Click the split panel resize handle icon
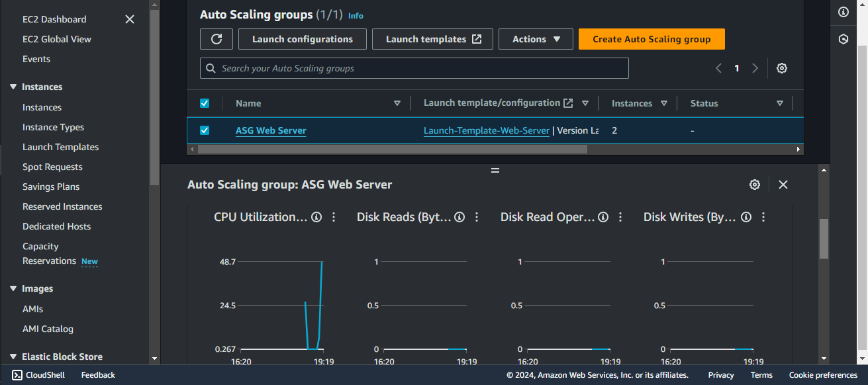The width and height of the screenshot is (868, 385). [495, 170]
